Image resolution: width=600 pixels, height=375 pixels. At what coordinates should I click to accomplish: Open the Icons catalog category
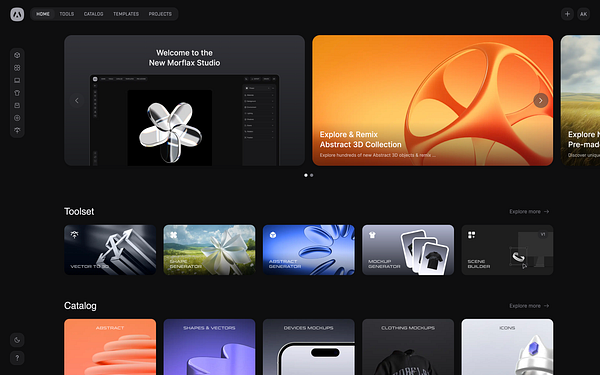(x=507, y=347)
